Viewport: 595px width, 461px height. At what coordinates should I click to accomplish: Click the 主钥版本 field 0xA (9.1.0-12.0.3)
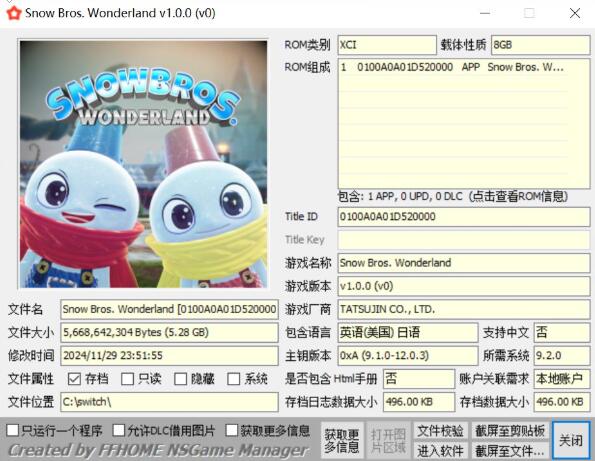pos(408,356)
